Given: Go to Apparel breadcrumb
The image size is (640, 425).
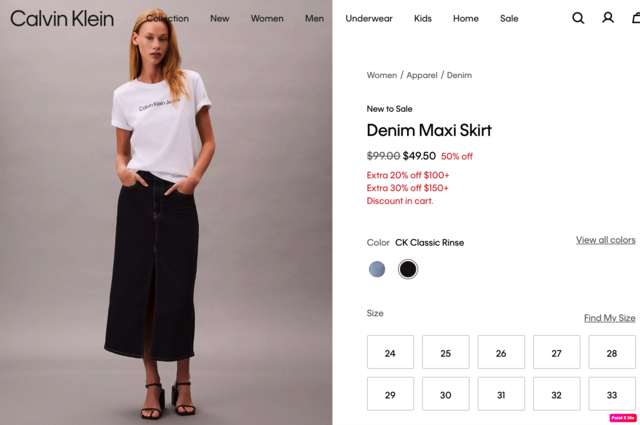Looking at the screenshot, I should click(422, 75).
